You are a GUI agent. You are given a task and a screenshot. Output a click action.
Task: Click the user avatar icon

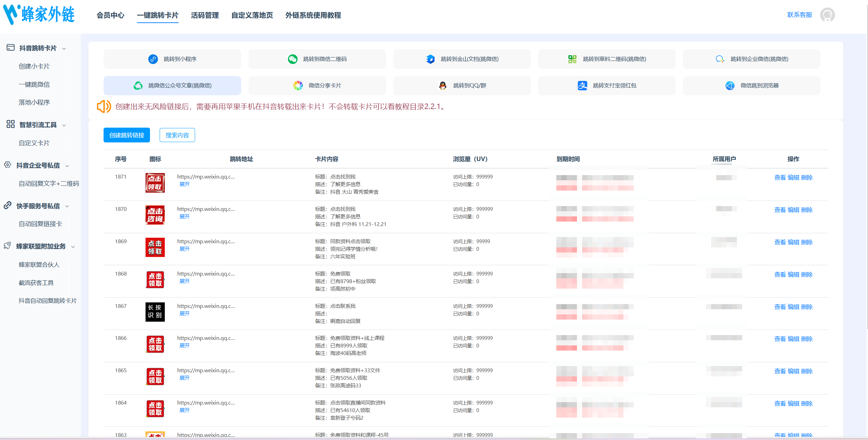coord(827,15)
